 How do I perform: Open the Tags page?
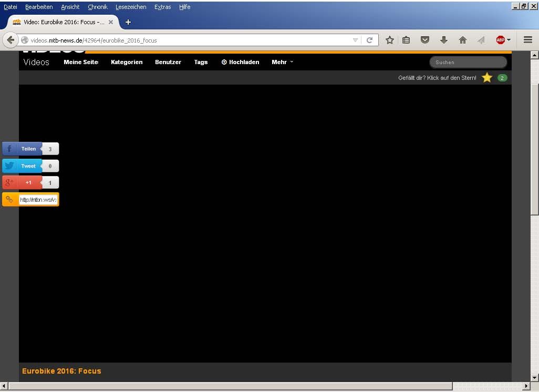(201, 62)
